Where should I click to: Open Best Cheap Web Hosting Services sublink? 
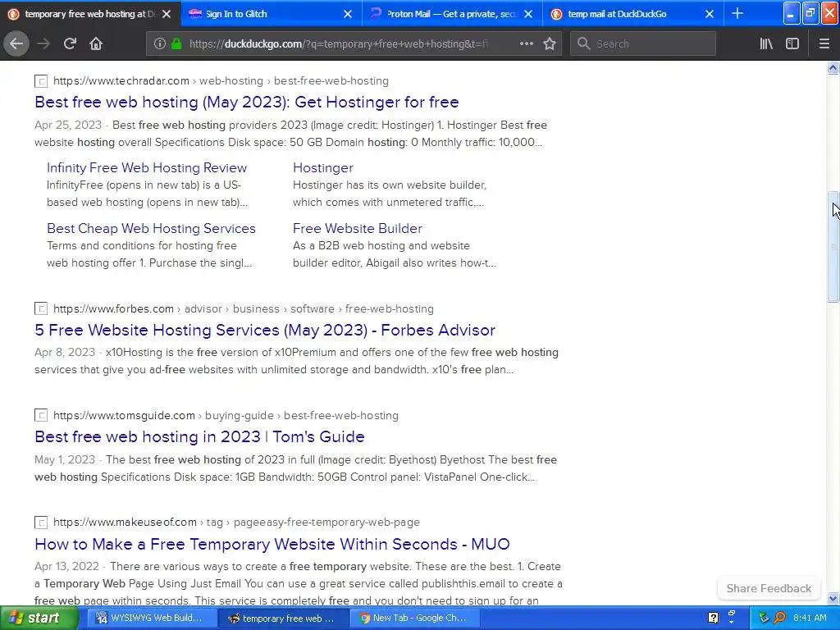pos(151,228)
